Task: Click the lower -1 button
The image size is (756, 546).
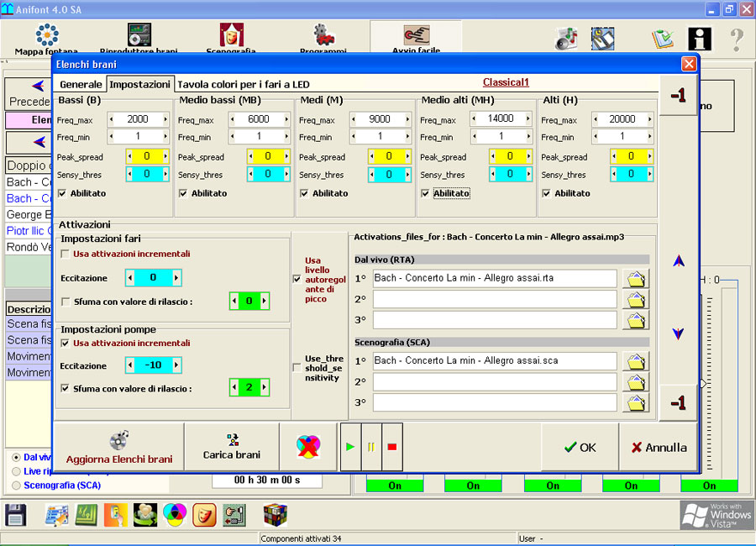Action: pos(679,402)
